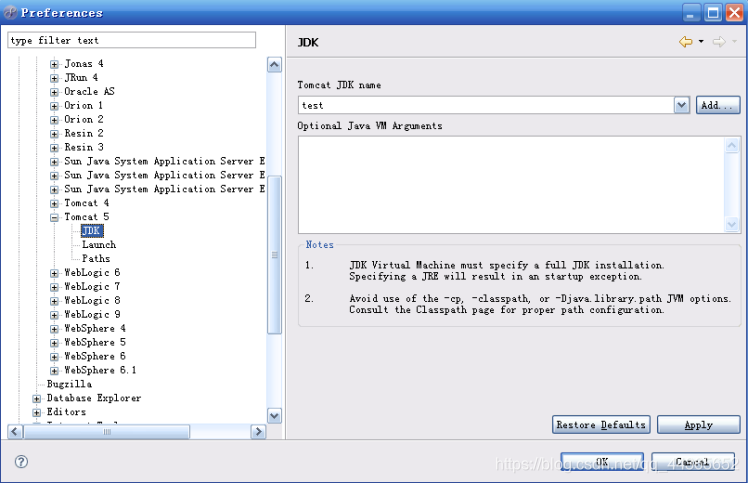
Task: Click VM Arguments scroll down arrow
Action: [732, 224]
